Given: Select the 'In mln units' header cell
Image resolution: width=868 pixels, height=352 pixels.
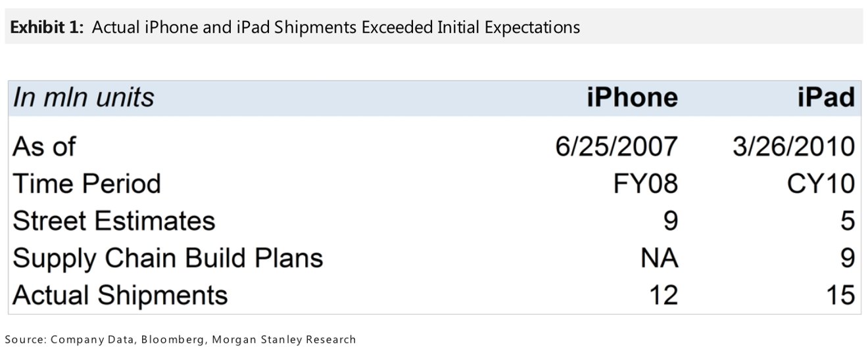Looking at the screenshot, I should [x=84, y=98].
